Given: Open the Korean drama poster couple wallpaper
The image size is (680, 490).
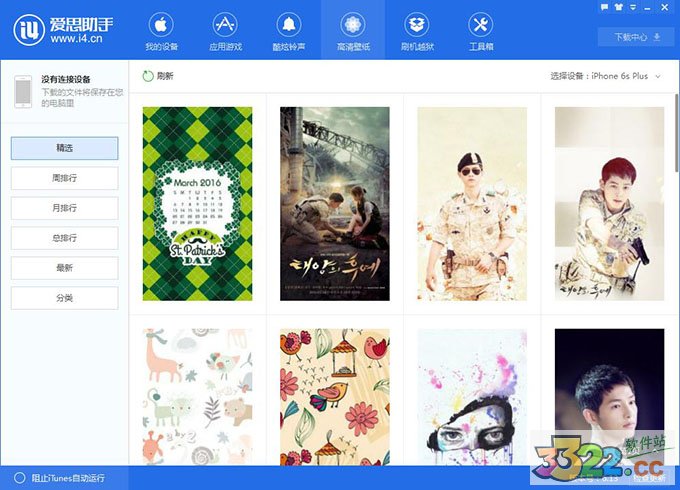Looking at the screenshot, I should pyautogui.click(x=335, y=204).
